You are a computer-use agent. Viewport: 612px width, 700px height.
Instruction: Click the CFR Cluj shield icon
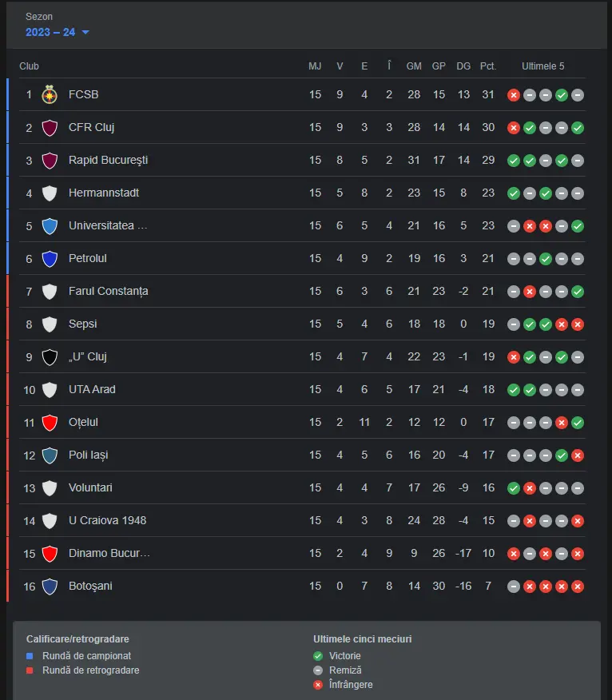click(x=50, y=128)
